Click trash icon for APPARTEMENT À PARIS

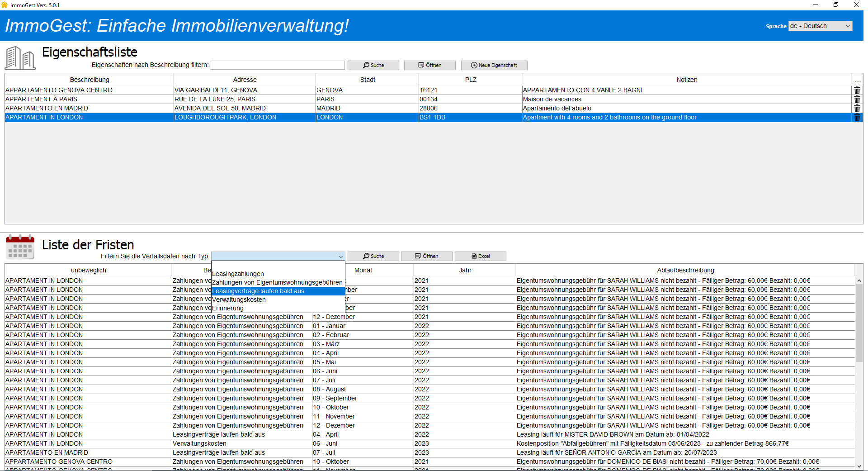(x=857, y=99)
